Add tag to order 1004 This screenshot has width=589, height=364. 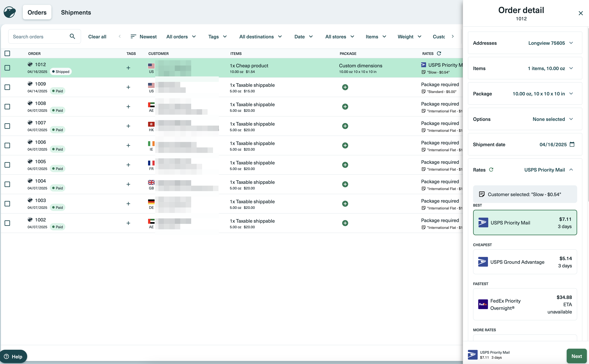tap(128, 184)
